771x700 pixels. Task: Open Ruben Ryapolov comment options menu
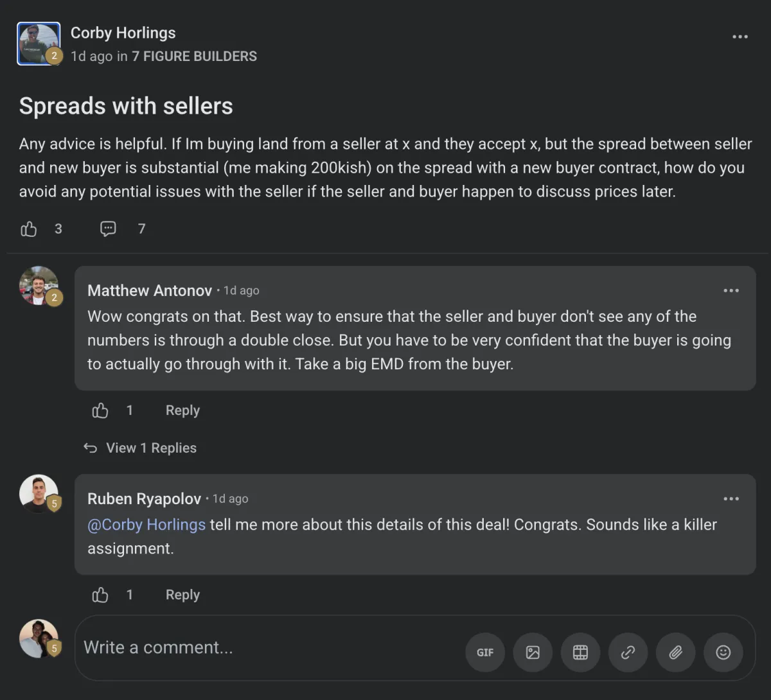click(x=731, y=499)
